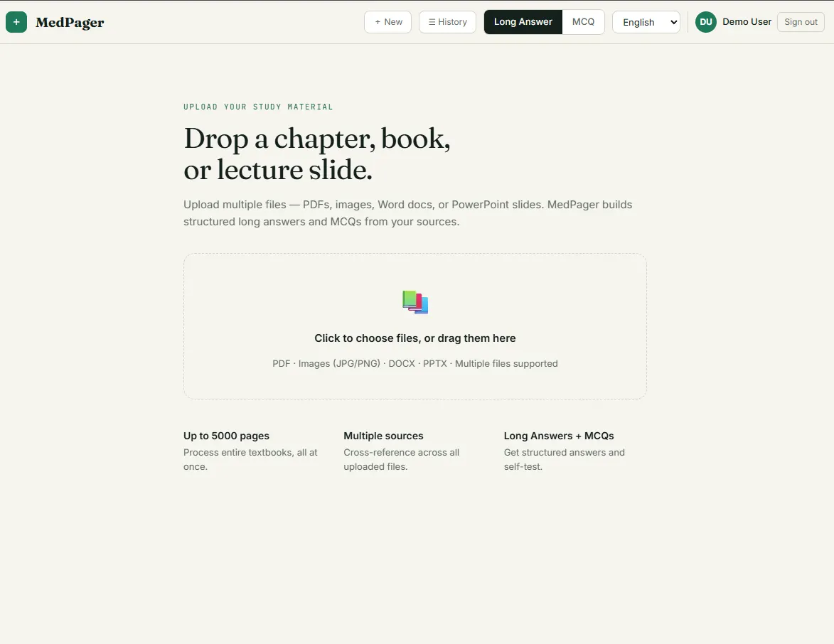The image size is (834, 644).
Task: Click the DU user avatar
Action: pyautogui.click(x=706, y=22)
